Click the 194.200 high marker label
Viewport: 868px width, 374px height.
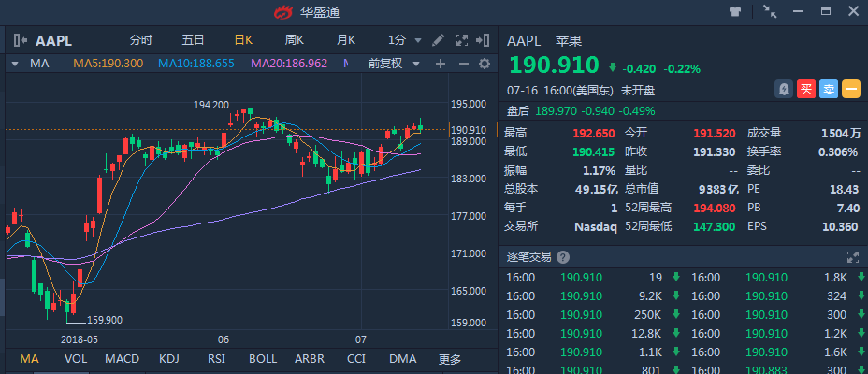210,105
